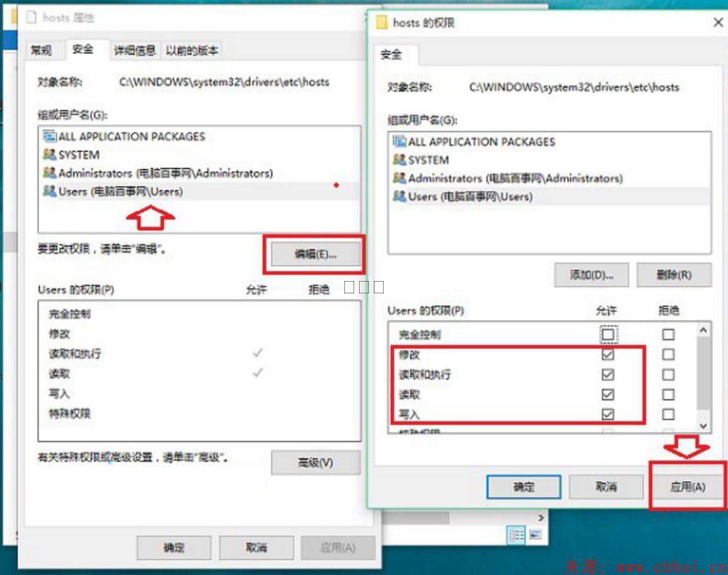The height and width of the screenshot is (575, 728).
Task: Uncheck 修改 allow checkbox
Action: tap(607, 354)
